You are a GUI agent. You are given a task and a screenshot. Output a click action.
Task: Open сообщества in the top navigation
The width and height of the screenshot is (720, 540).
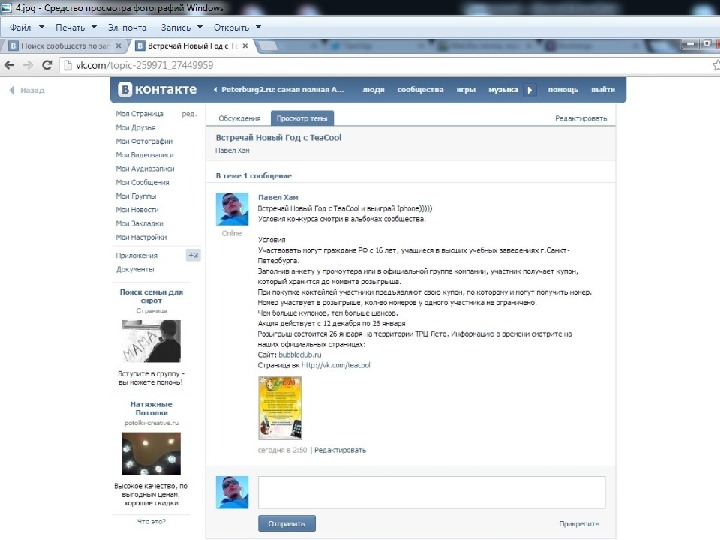coord(420,90)
